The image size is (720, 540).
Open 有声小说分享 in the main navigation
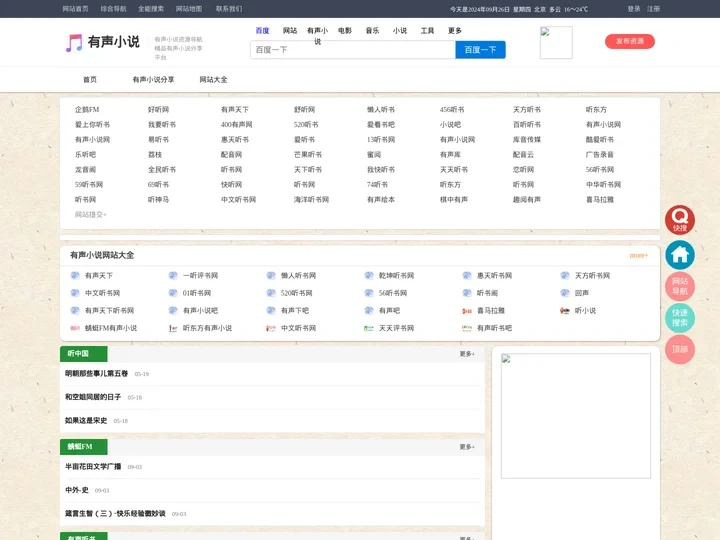coord(153,79)
